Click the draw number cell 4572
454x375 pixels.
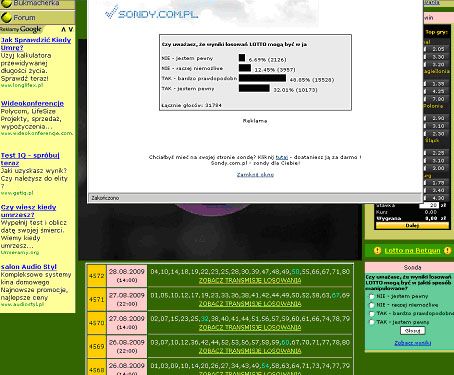(97, 276)
